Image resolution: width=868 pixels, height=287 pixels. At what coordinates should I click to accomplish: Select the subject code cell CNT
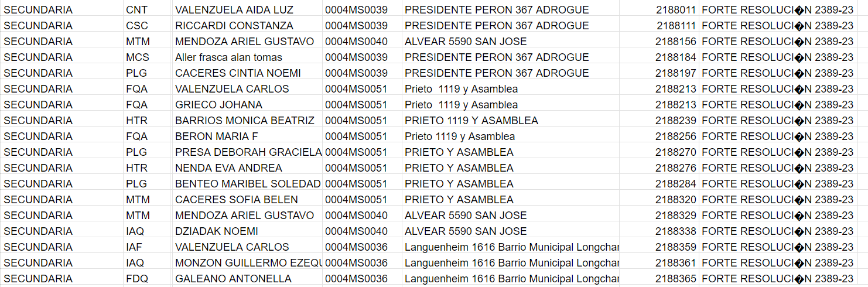pyautogui.click(x=137, y=10)
